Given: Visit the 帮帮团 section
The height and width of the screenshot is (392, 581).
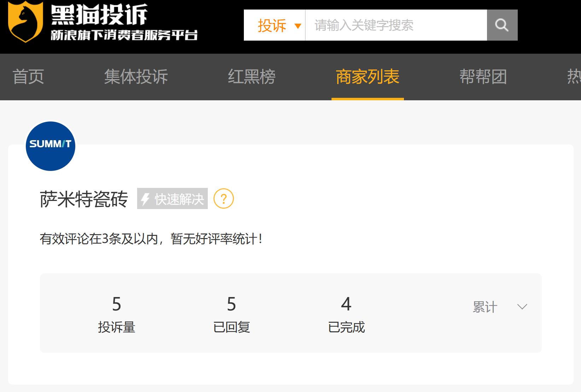Looking at the screenshot, I should tap(483, 77).
